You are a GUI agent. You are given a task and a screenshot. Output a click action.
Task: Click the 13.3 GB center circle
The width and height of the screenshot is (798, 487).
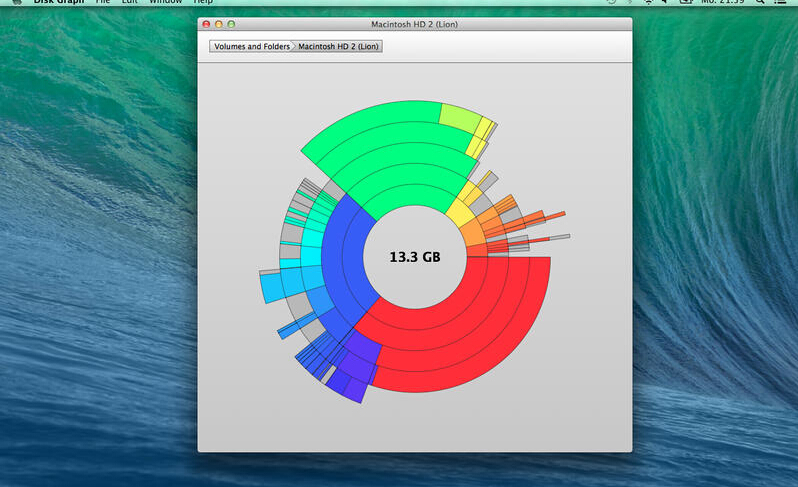[x=415, y=257]
